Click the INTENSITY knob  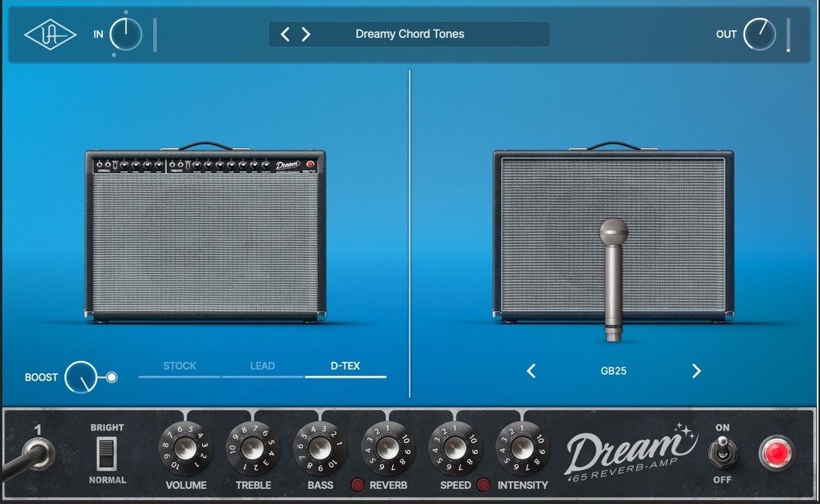pyautogui.click(x=522, y=448)
